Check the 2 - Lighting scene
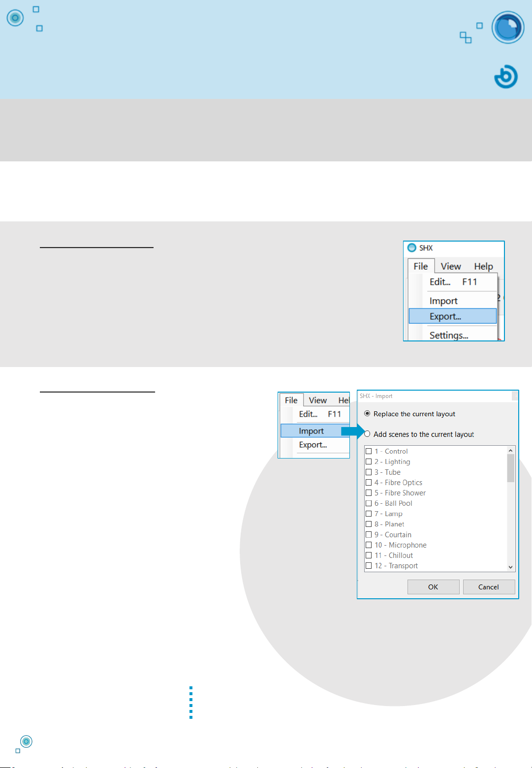 tap(369, 461)
